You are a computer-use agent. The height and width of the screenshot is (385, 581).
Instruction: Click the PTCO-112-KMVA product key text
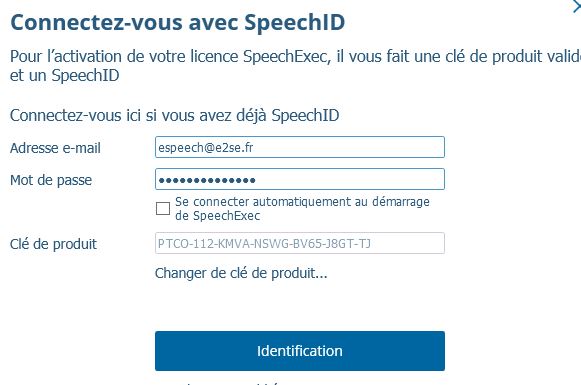point(264,243)
